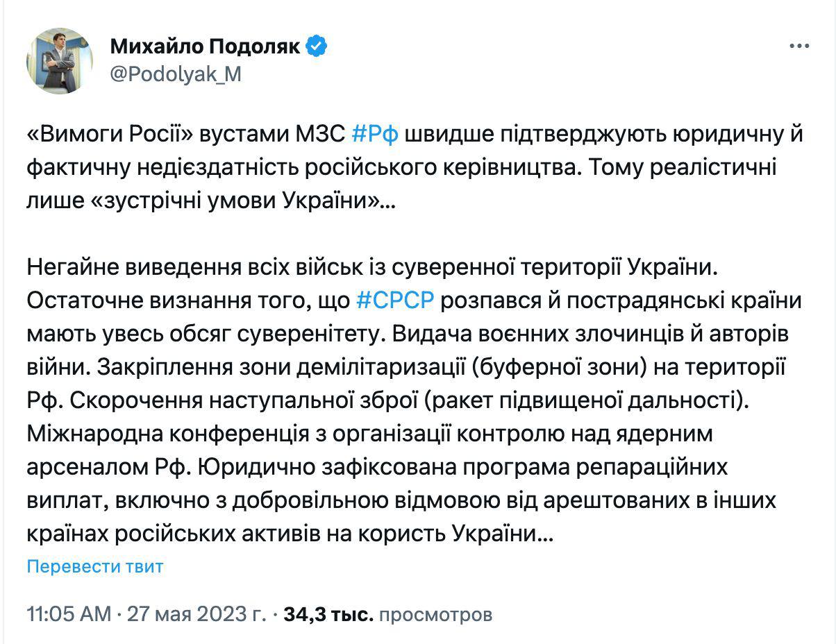Click the blue verified badge
Screen dimensions: 836x644
[x=317, y=46]
